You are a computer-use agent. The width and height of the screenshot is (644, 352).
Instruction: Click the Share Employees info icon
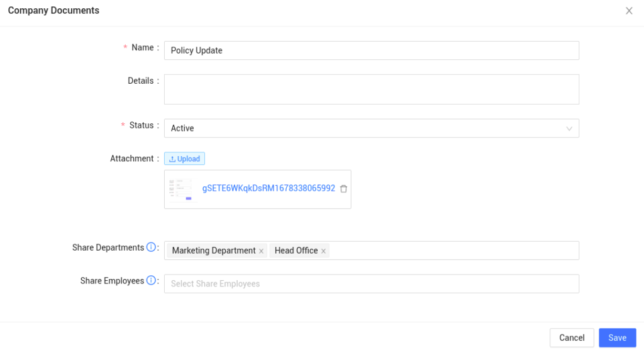click(x=151, y=281)
